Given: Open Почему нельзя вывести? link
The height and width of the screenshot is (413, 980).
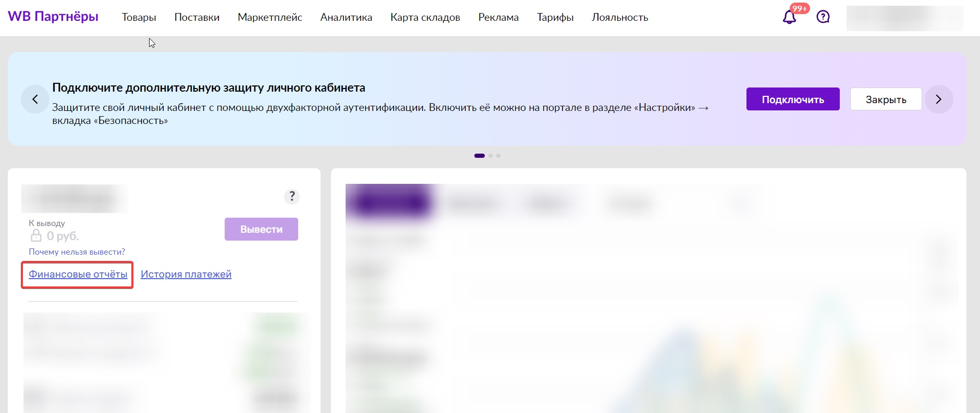Looking at the screenshot, I should 77,252.
